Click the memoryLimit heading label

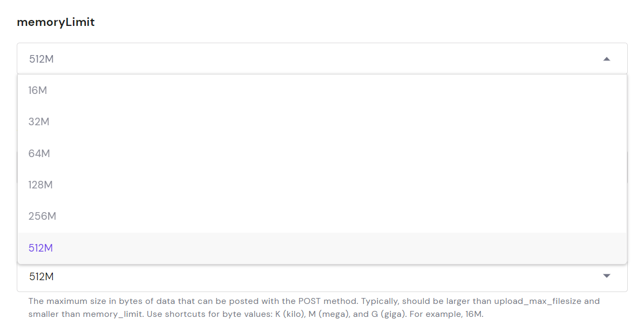pos(56,22)
